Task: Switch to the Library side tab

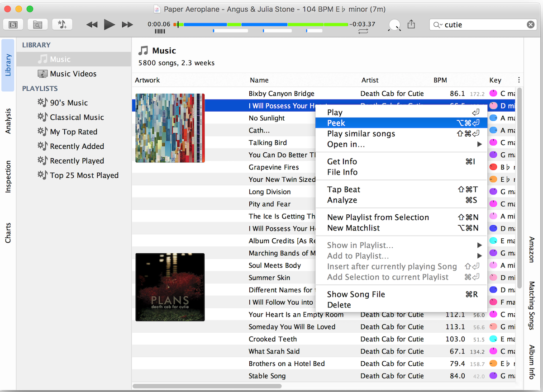Action: click(8, 65)
